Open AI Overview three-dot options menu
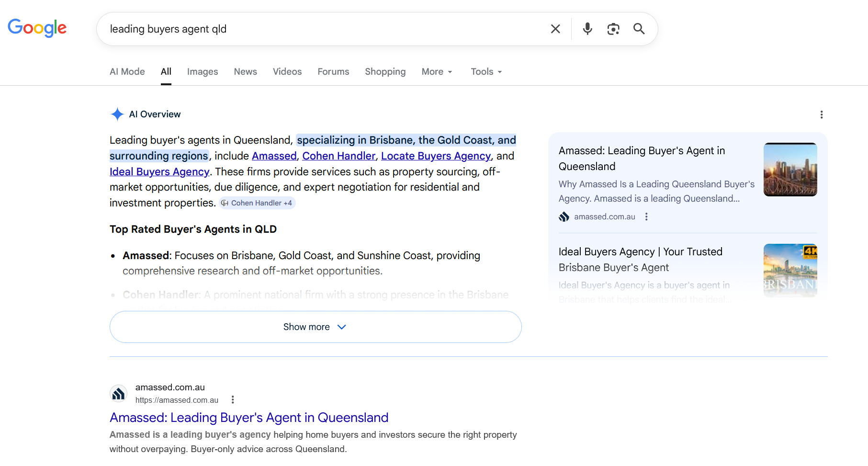Viewport: 868px width, 466px height. coord(822,114)
